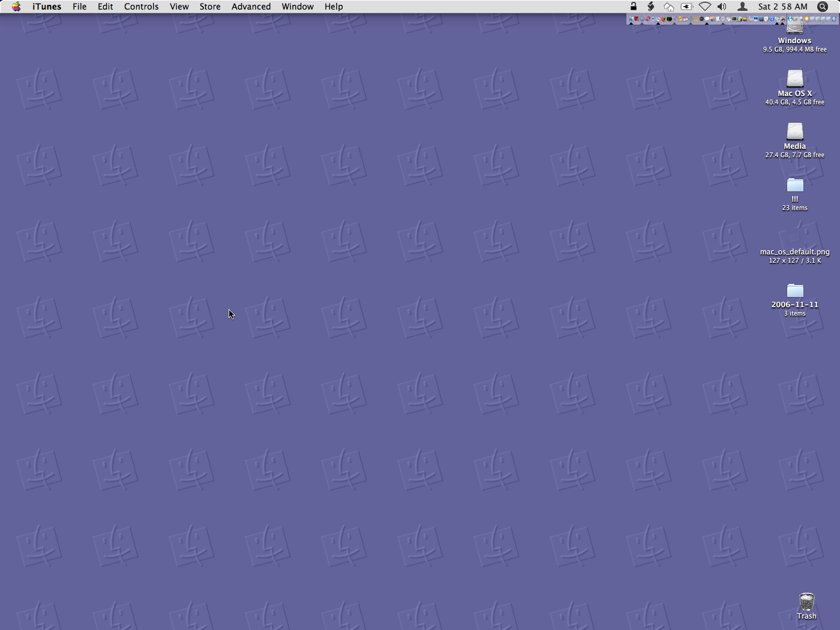
Task: Open the iTunes application menu
Action: 47,7
